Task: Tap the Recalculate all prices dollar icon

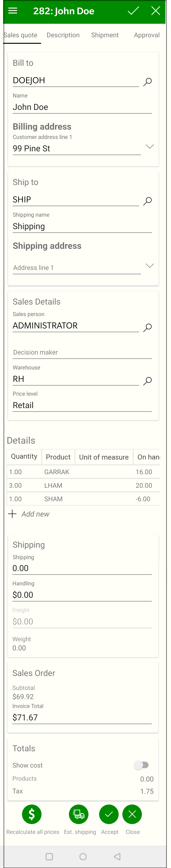Action: (x=32, y=814)
